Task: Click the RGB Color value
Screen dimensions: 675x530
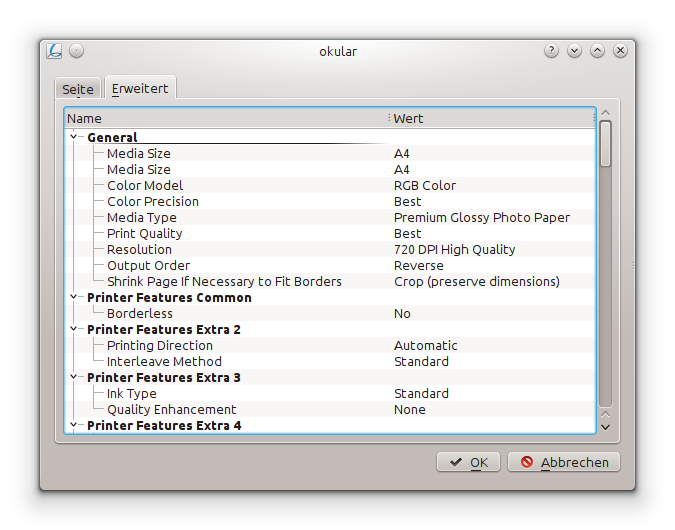Action: (x=425, y=186)
